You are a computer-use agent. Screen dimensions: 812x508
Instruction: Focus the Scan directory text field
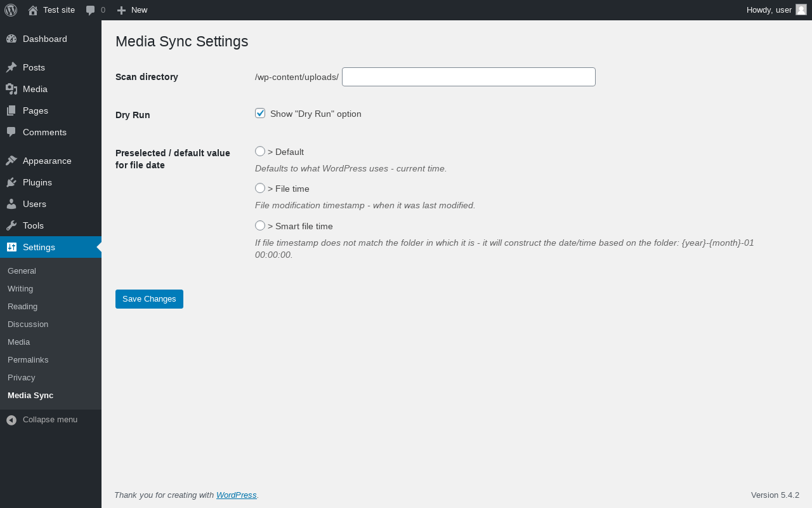point(469,77)
